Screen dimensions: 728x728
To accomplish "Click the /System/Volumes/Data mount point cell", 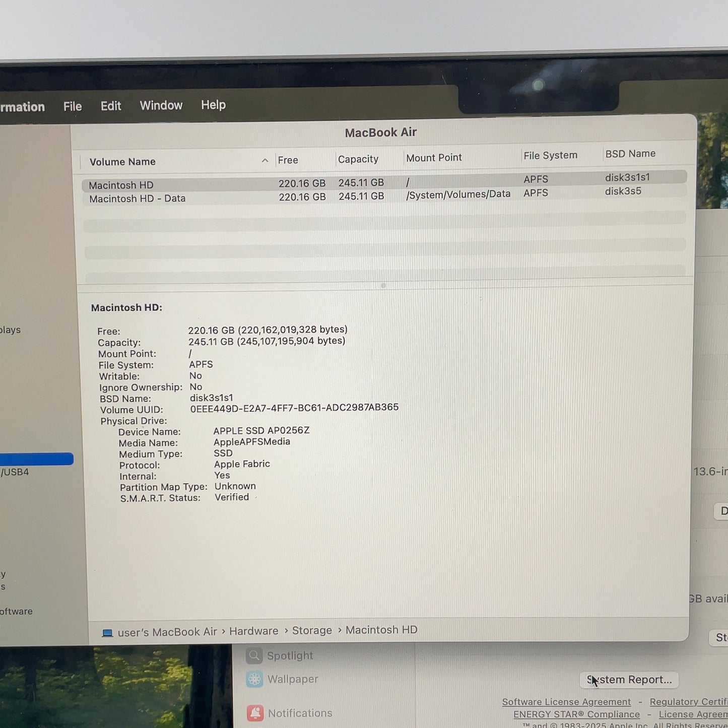I will tap(458, 194).
